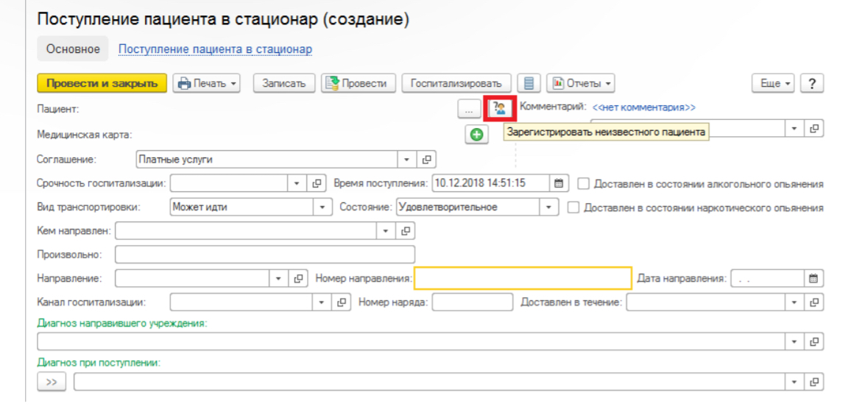
Task: Focus the Номер наряда field
Action: pos(473,302)
